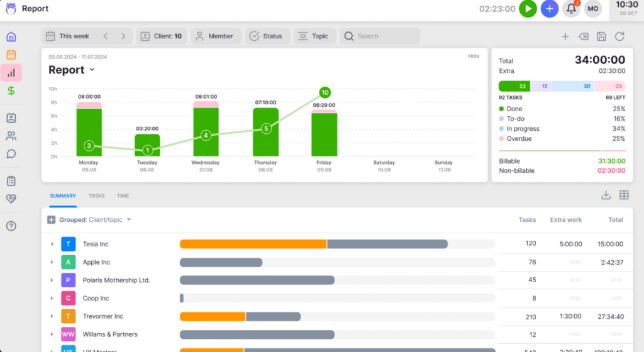The image size is (644, 352).
Task: Open the Home icon in sidebar
Action: 11,36
